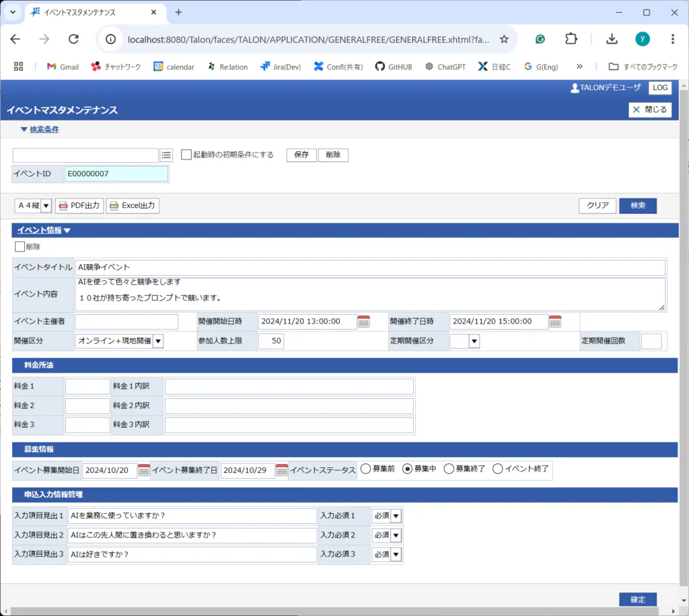Open calendar picker for 開催終了日時

(555, 321)
